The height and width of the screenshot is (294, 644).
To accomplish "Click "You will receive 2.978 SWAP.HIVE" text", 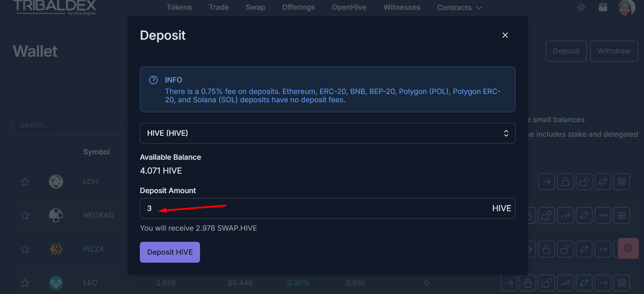I will pos(198,228).
